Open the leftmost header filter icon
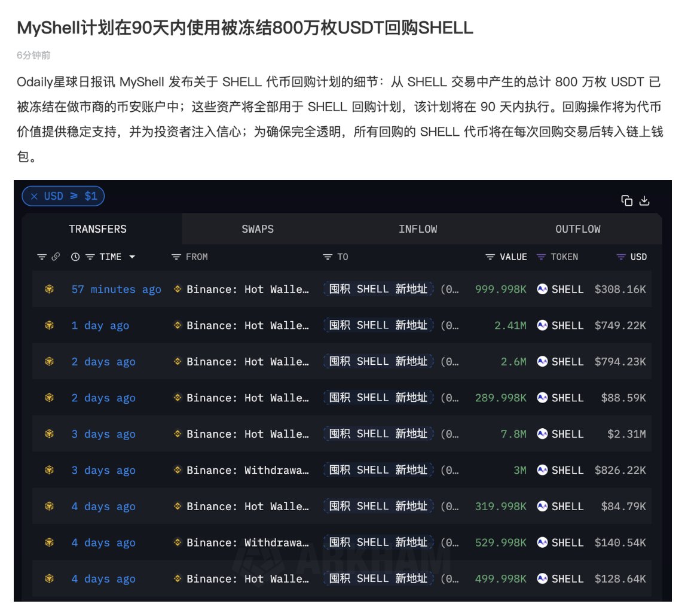The image size is (685, 616). point(41,257)
